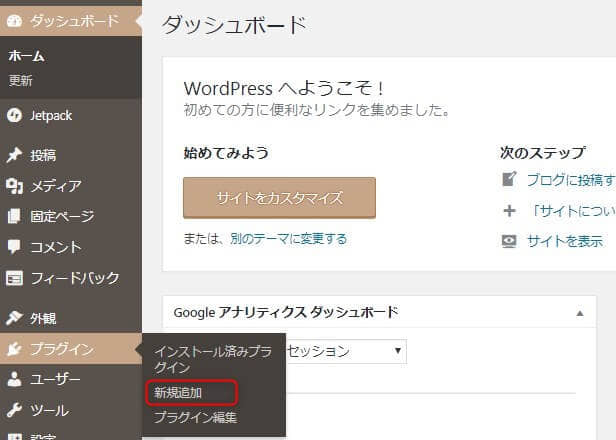
Task: Click the media icon beside メディア
Action: [15, 185]
